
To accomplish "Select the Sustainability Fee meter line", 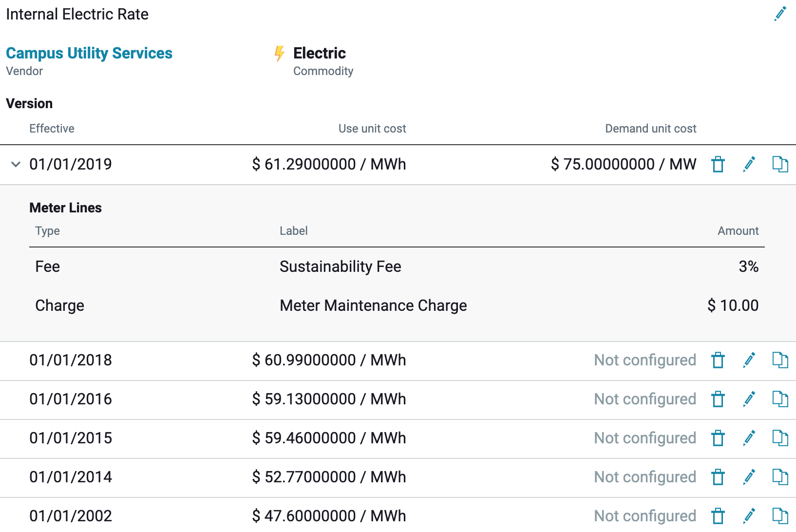I will pyautogui.click(x=340, y=266).
